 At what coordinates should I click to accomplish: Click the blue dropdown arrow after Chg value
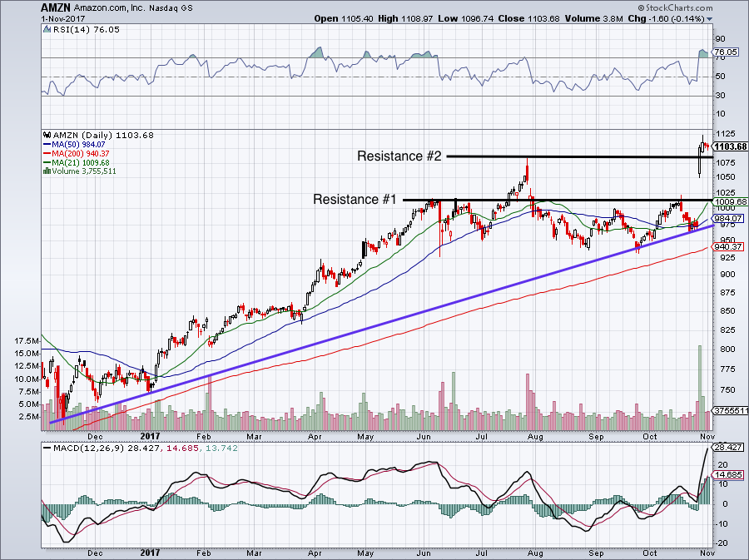[x=709, y=19]
